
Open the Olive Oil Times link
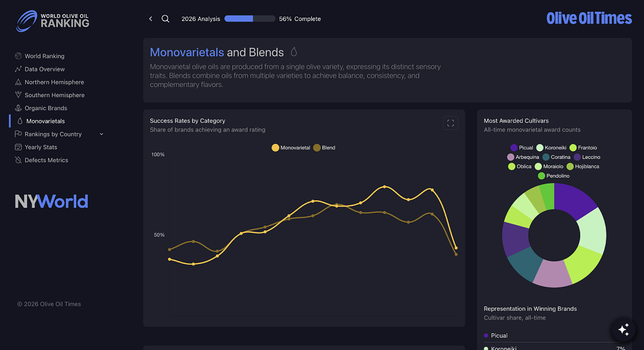(x=589, y=18)
